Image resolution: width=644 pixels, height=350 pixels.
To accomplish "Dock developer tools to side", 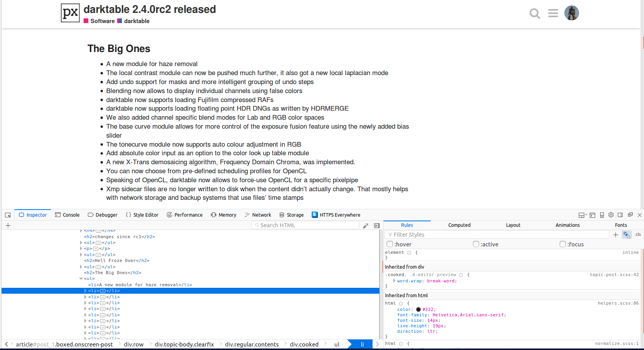I will [x=620, y=215].
